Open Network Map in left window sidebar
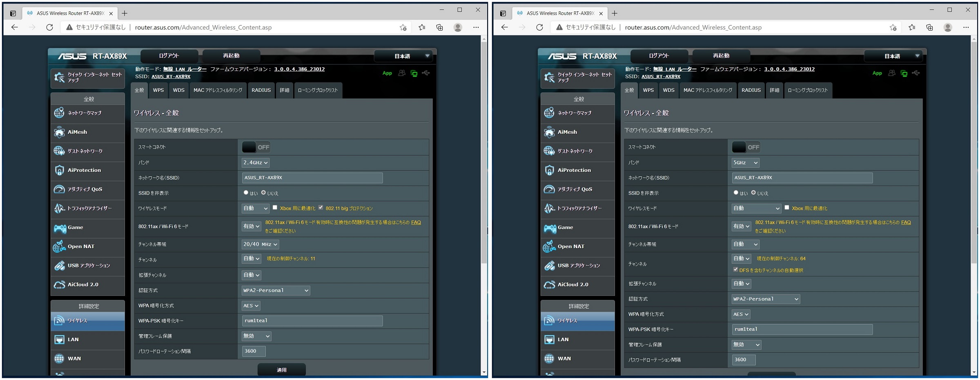980x380 pixels. (x=84, y=113)
